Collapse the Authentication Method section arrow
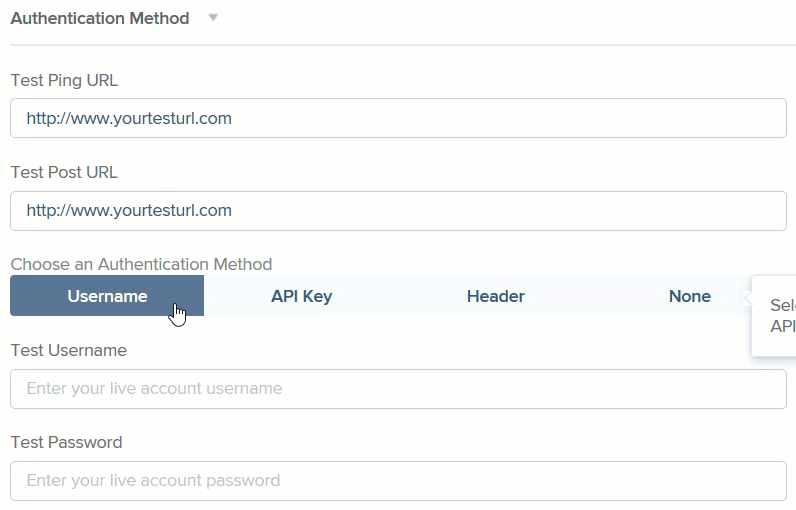The image size is (796, 510). pyautogui.click(x=213, y=18)
